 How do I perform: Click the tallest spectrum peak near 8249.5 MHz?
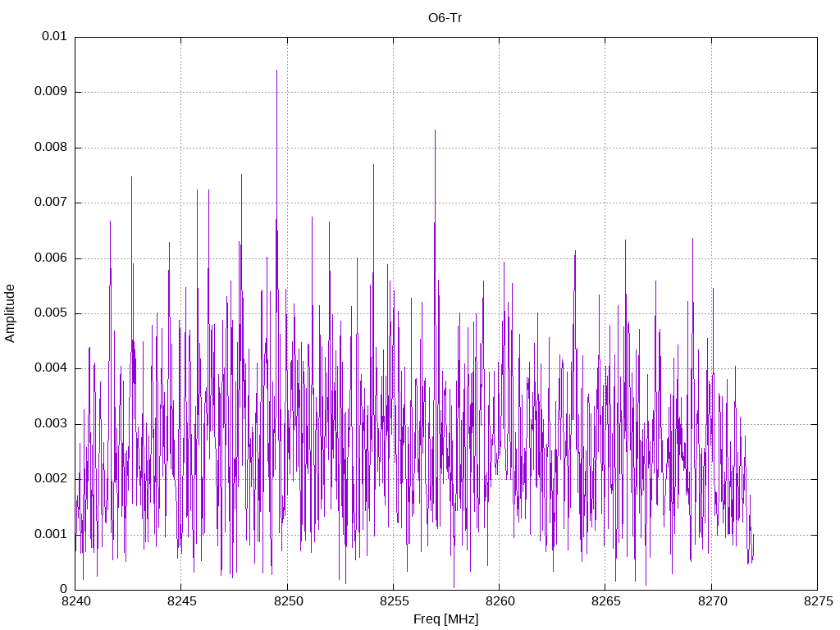click(x=276, y=71)
